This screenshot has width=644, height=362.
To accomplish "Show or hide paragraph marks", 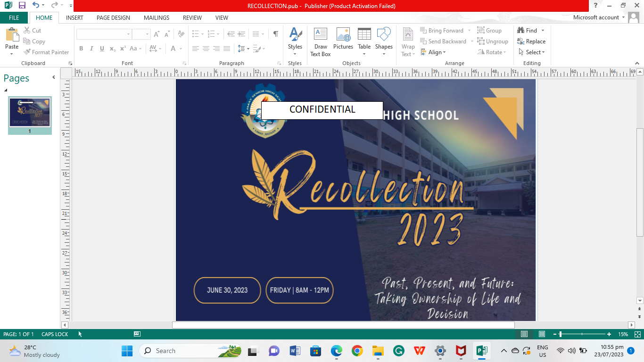I will pyautogui.click(x=275, y=34).
